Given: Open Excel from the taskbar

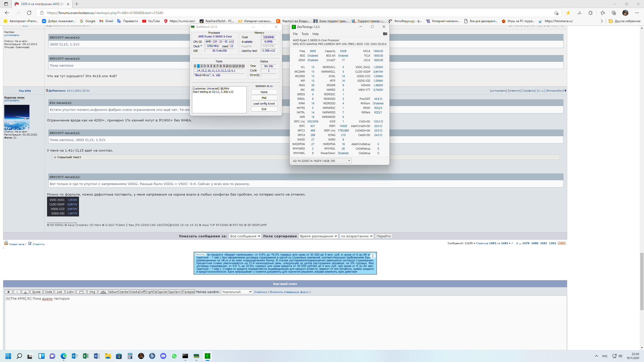Looking at the screenshot, I should click(x=86, y=356).
